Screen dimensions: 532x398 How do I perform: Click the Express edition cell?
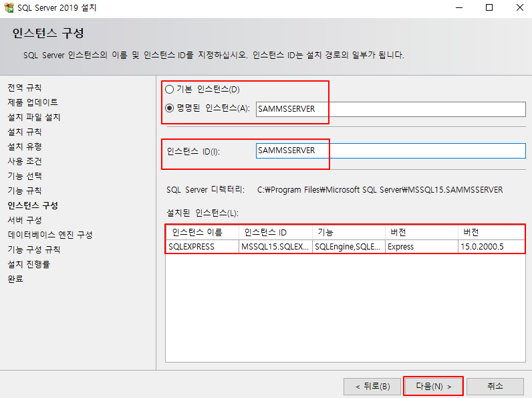[x=422, y=247]
